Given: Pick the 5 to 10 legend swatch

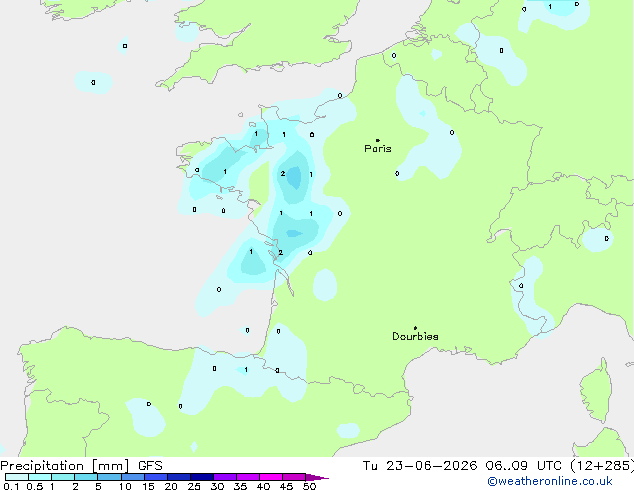Looking at the screenshot, I should point(109,477).
